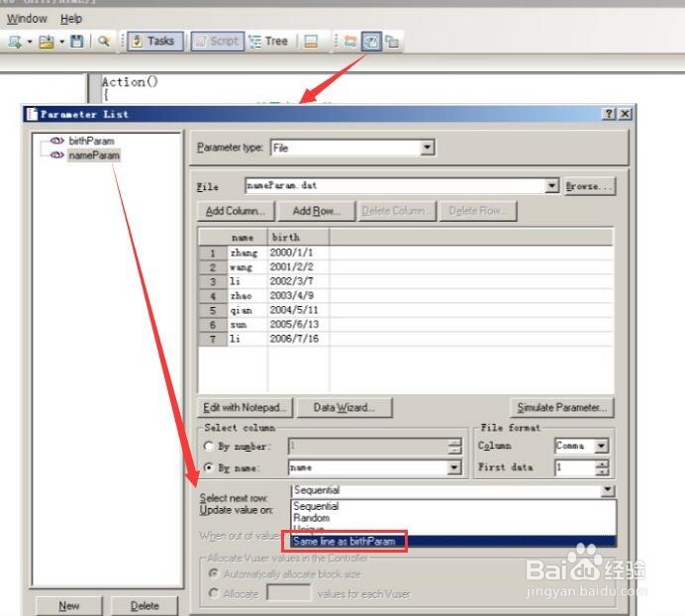Open the File path dropdown arrow
685x616 pixels.
point(551,186)
